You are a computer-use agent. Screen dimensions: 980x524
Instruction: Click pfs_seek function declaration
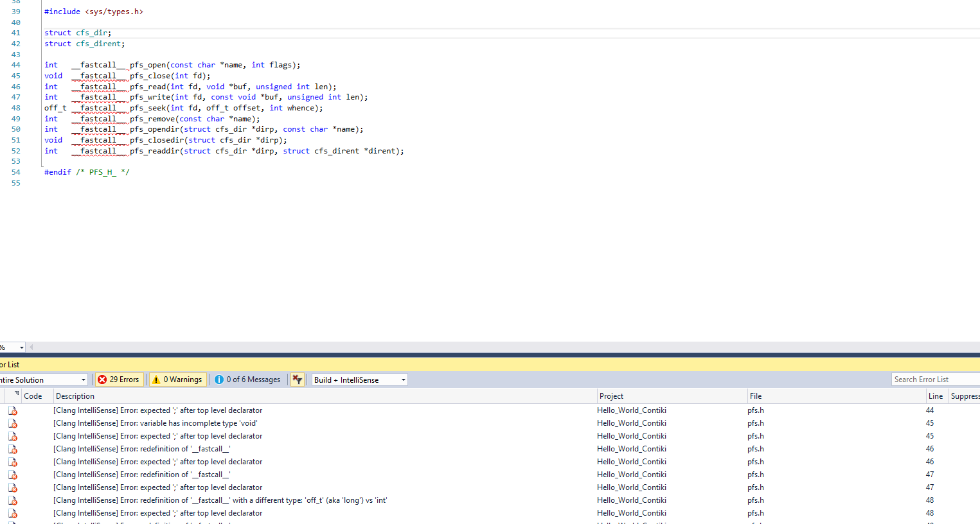point(184,108)
